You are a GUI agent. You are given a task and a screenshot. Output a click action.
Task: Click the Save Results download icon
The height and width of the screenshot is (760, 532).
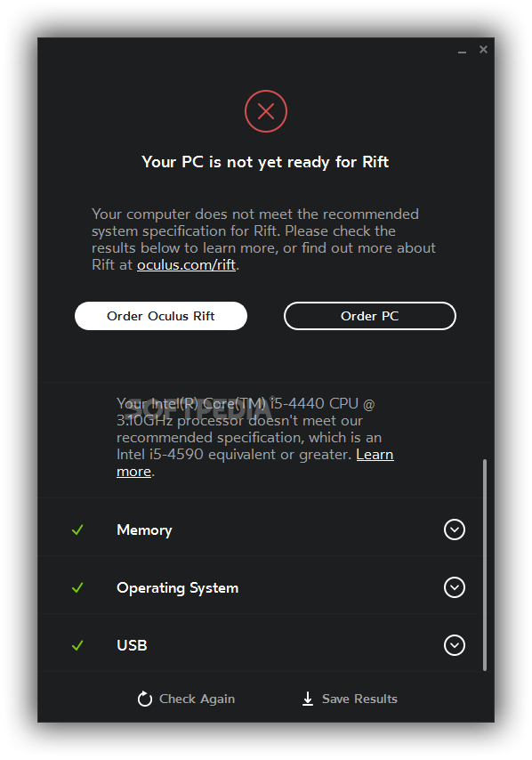(x=307, y=699)
